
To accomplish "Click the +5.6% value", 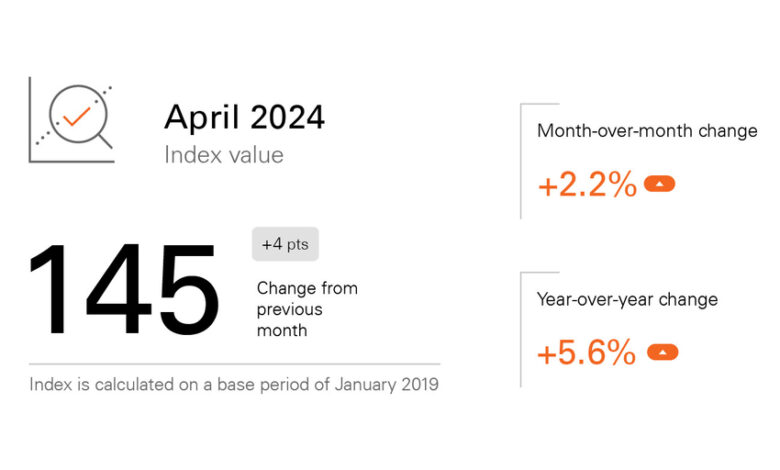I will (x=587, y=353).
